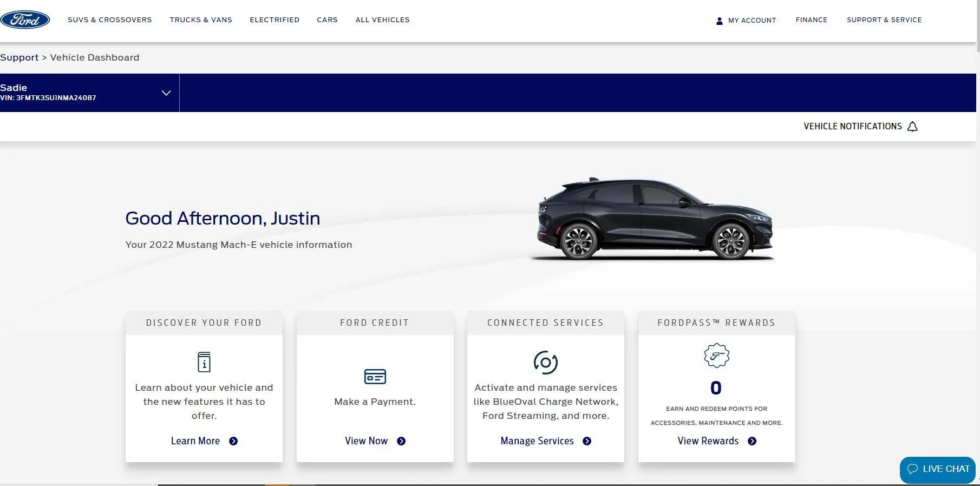980x486 pixels.
Task: Click Connected Services signal icon
Action: 546,362
